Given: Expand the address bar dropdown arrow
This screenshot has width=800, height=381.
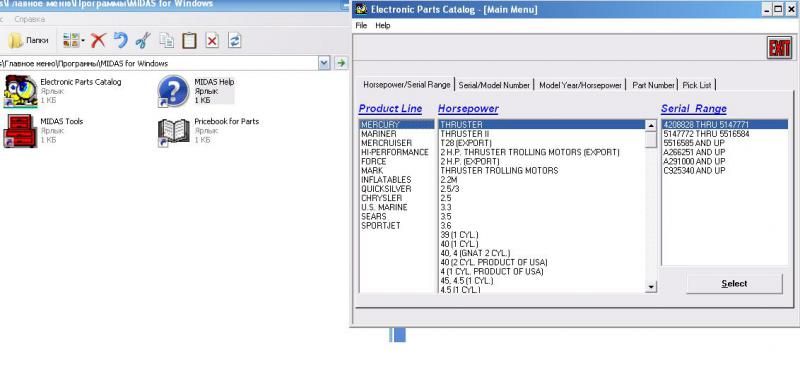Looking at the screenshot, I should tap(324, 63).
